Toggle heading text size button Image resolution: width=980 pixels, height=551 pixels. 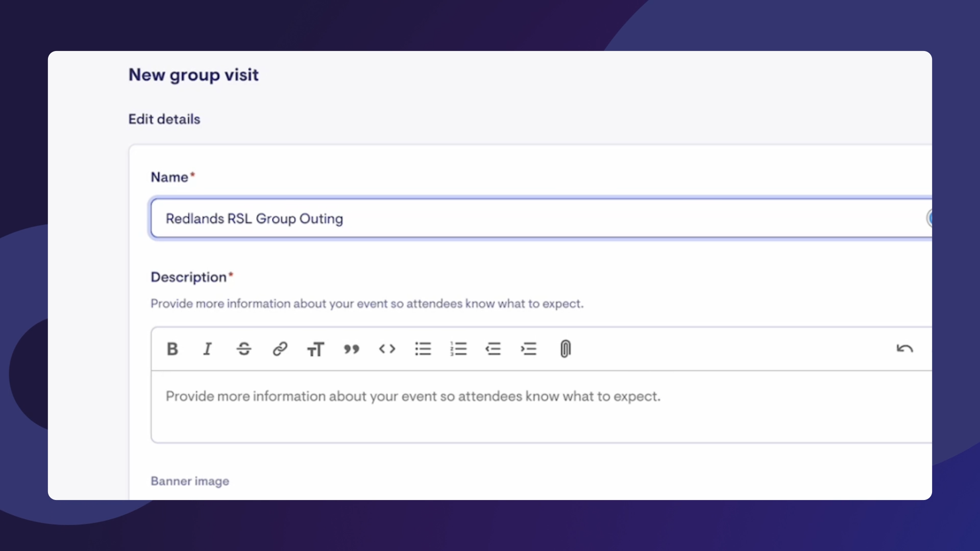[315, 349]
